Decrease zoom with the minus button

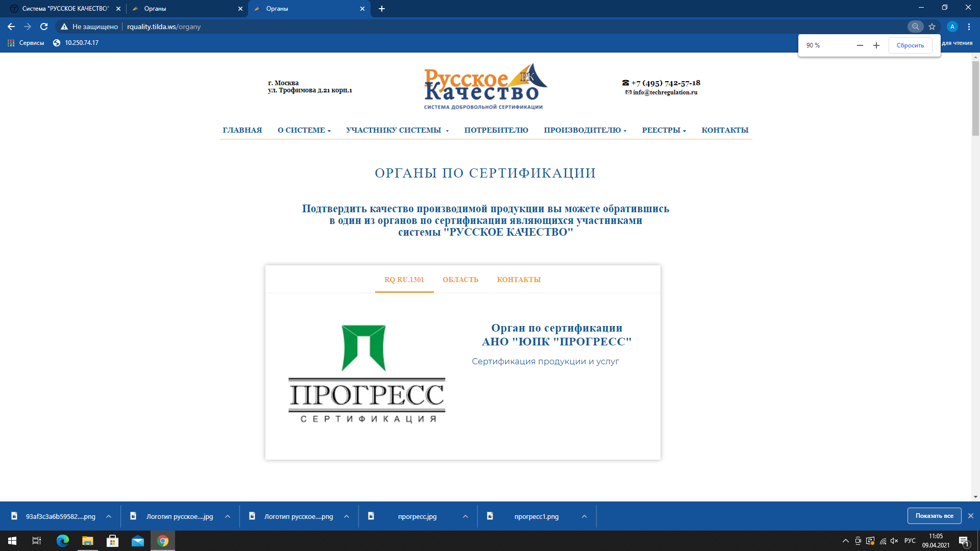[860, 45]
